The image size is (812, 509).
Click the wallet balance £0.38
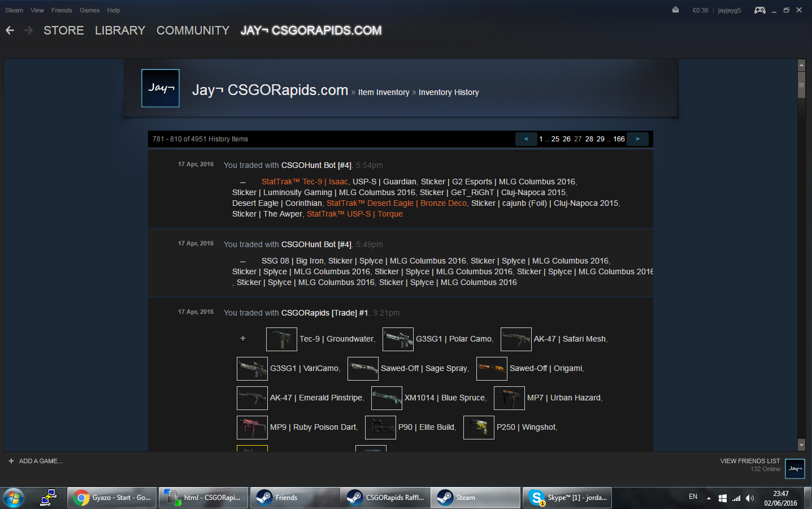tap(700, 10)
